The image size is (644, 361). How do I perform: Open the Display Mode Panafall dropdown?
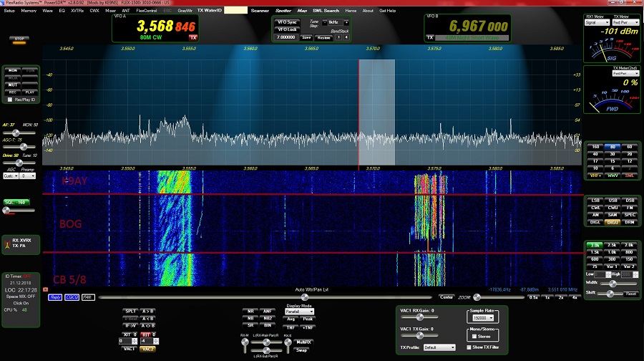(299, 312)
